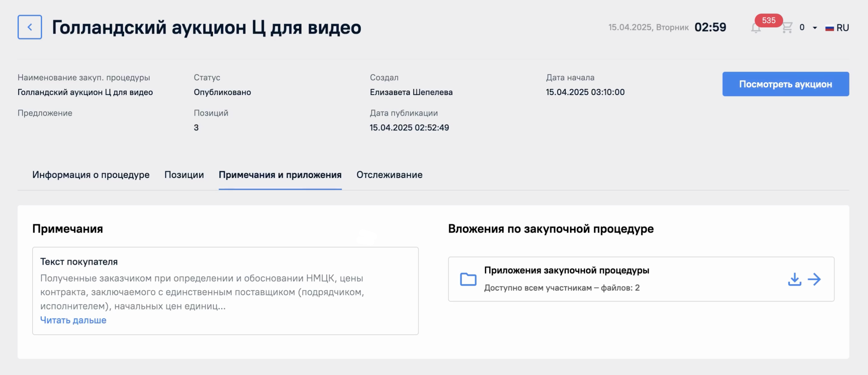Click the Russian flag icon
The image size is (868, 375).
tap(829, 28)
